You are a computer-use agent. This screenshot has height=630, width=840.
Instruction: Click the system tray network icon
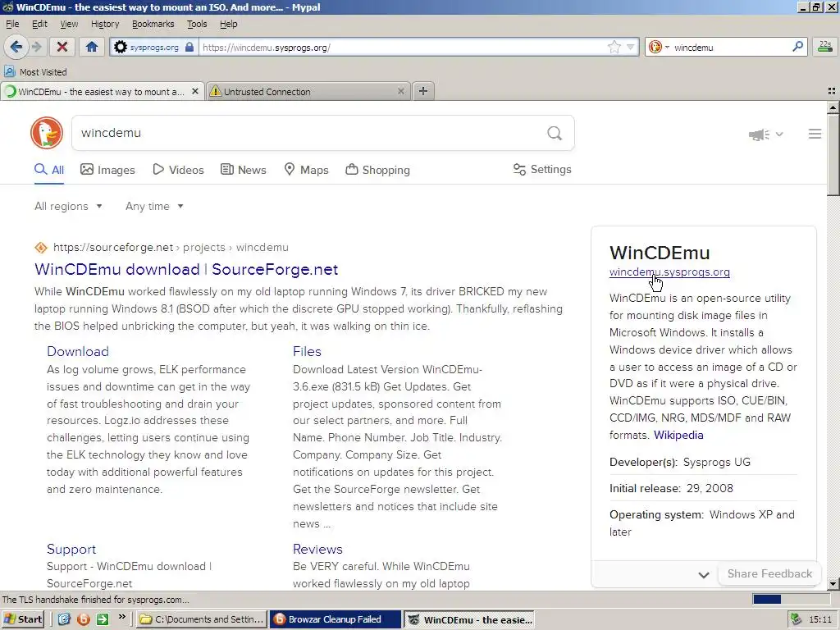click(796, 619)
